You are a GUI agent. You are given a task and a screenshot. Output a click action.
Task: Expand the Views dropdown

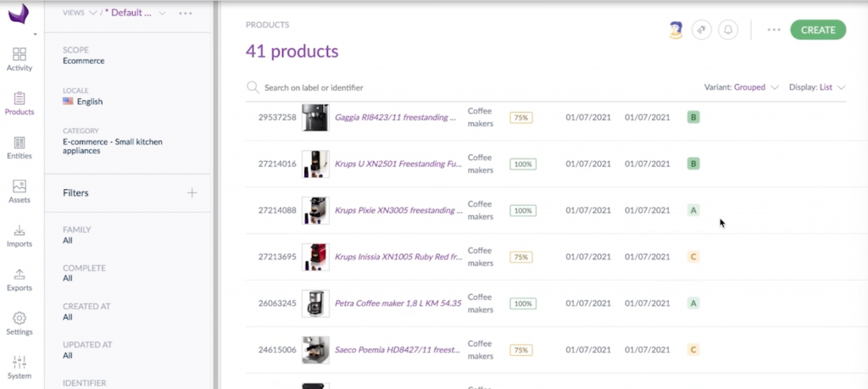80,13
